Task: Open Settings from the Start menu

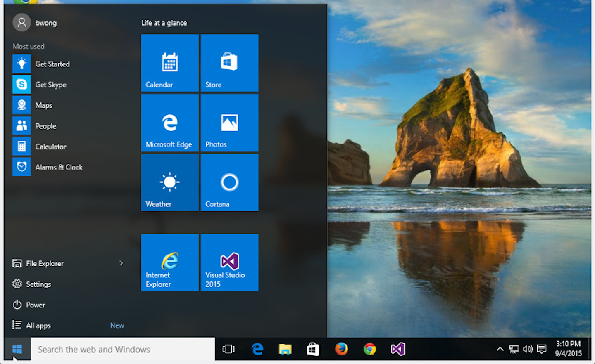Action: click(x=32, y=284)
